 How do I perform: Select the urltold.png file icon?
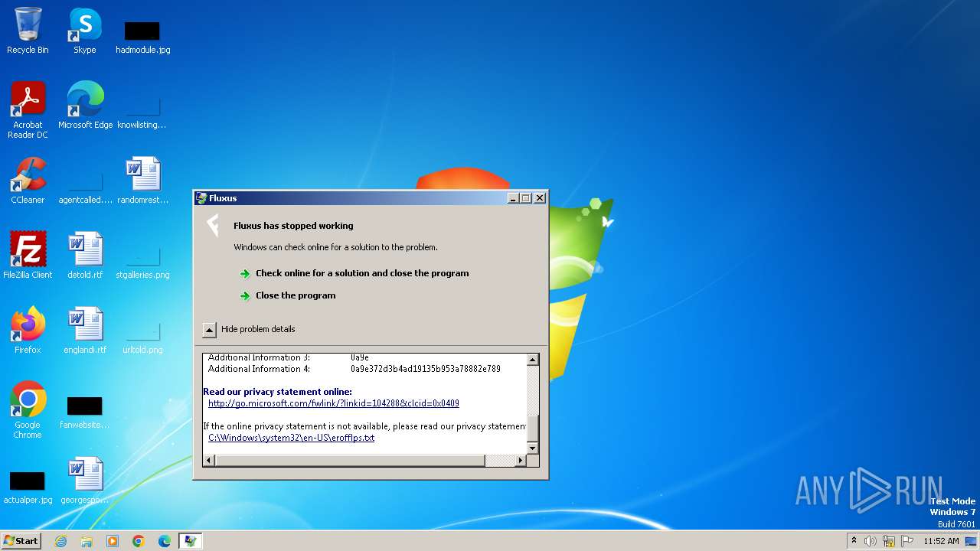click(x=142, y=337)
